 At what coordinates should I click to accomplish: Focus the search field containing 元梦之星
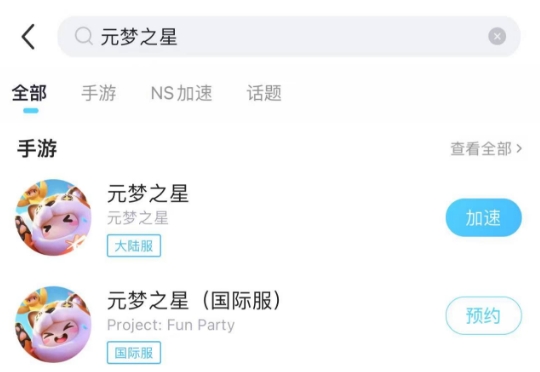point(289,36)
